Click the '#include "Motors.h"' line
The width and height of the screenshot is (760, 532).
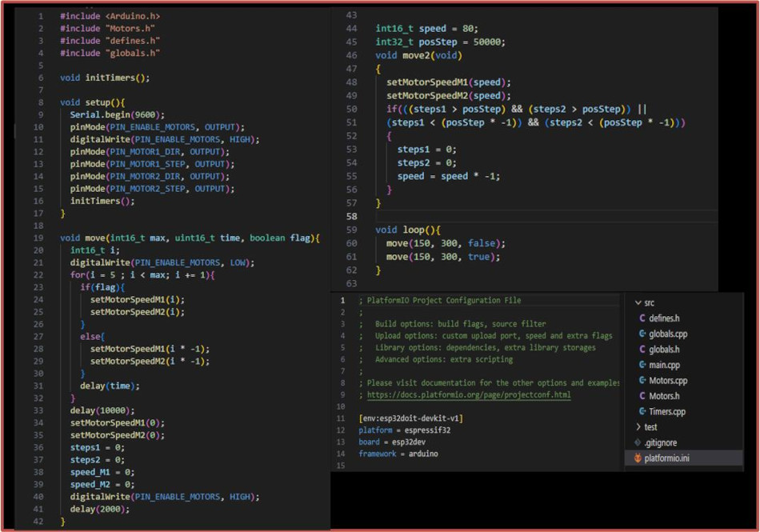[108, 29]
